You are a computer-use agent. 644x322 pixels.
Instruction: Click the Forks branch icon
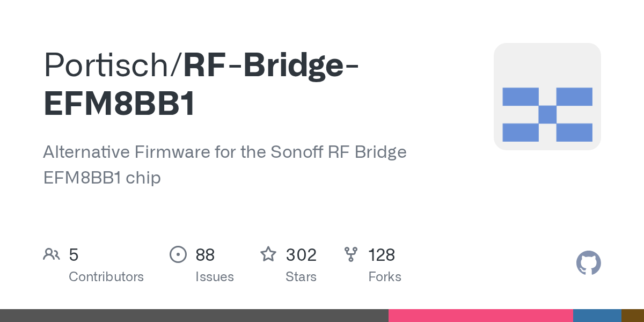(351, 254)
